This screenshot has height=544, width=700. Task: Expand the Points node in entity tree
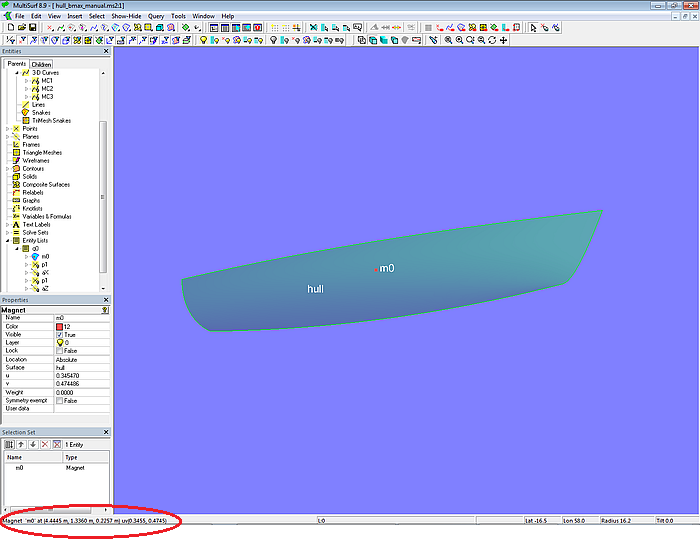pyautogui.click(x=8, y=129)
